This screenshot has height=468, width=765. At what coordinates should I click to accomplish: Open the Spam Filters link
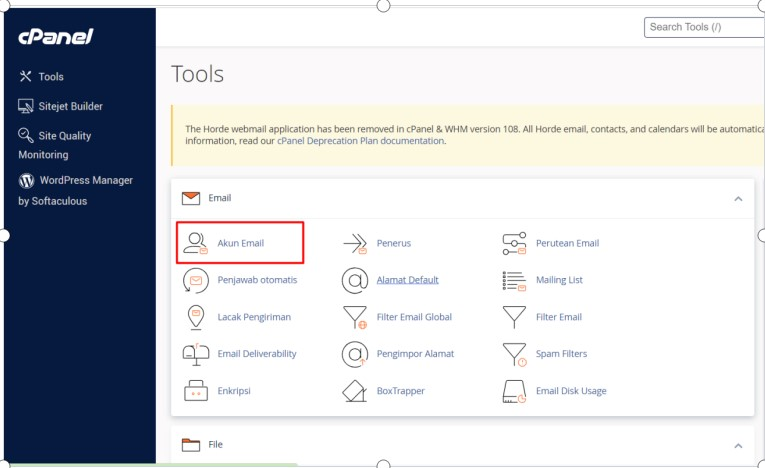tap(562, 354)
